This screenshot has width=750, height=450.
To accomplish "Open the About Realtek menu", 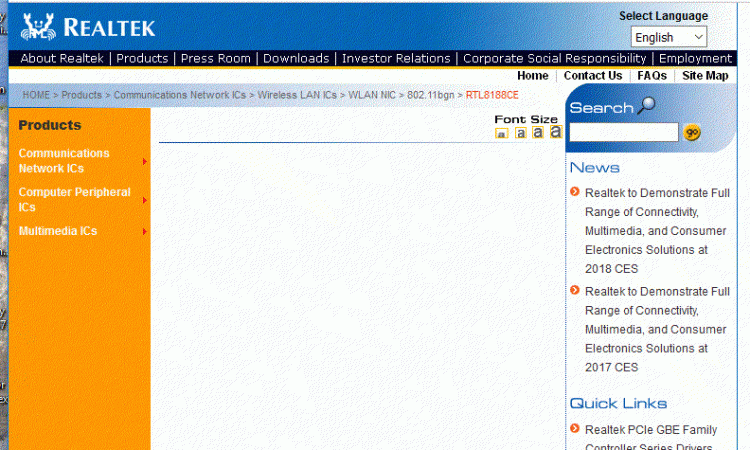I will click(62, 58).
